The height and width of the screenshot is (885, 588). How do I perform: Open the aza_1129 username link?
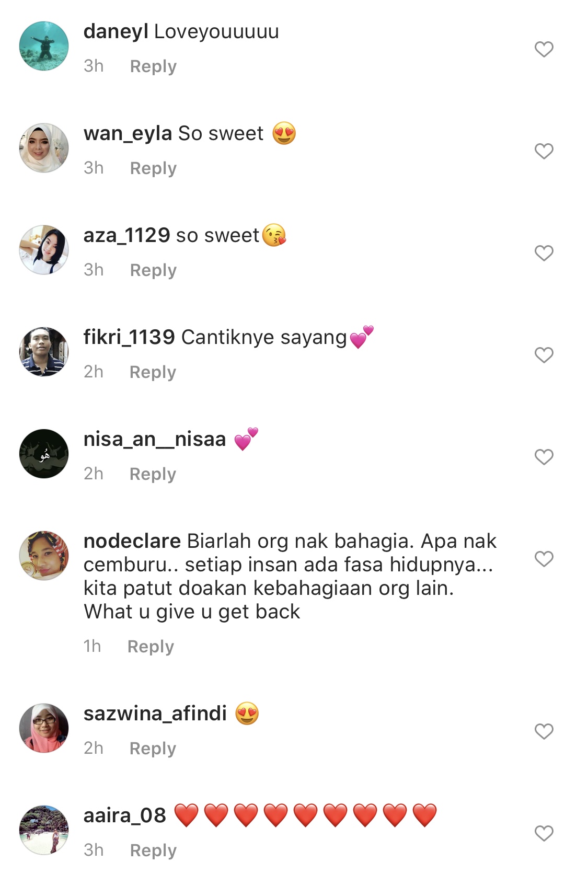coord(127,235)
